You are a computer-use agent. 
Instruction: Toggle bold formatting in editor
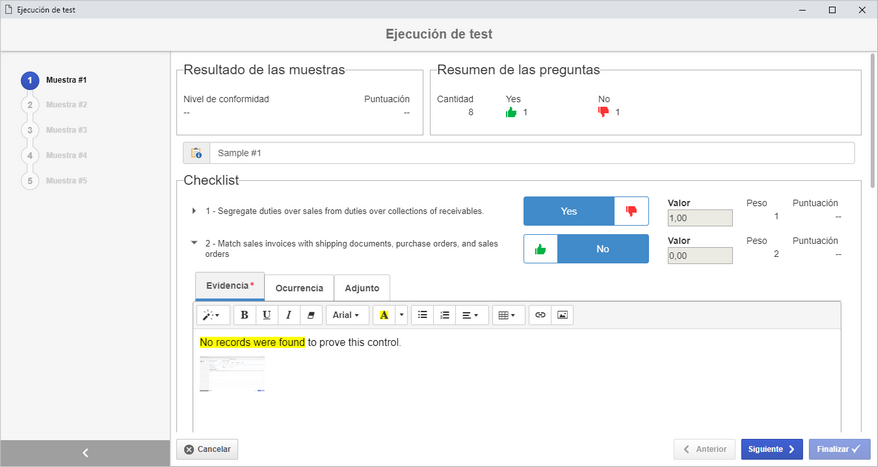click(244, 315)
